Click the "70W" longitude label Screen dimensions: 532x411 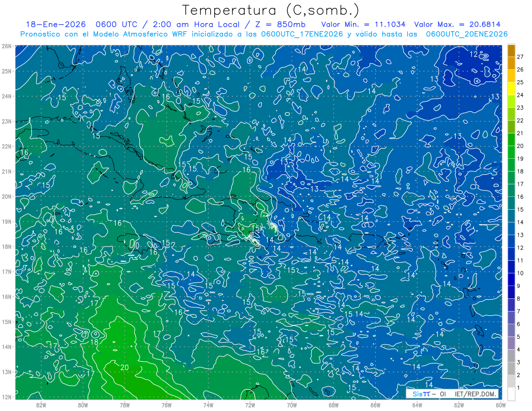tap(292, 404)
